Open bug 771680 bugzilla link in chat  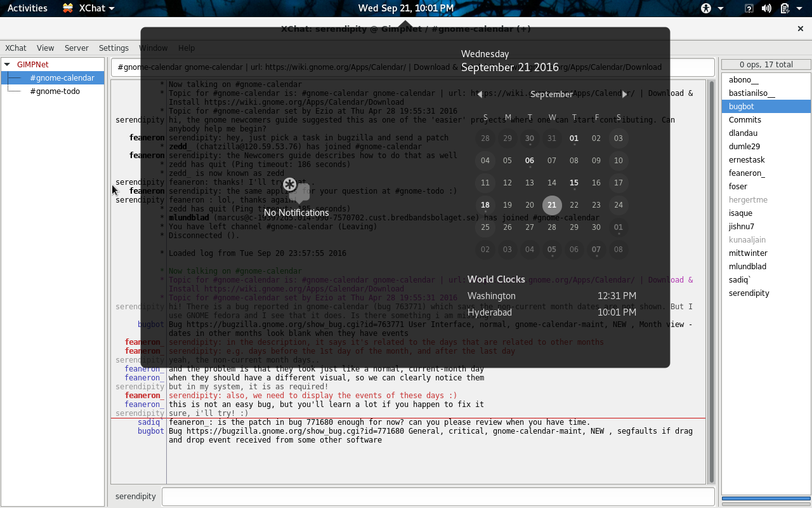[295, 431]
